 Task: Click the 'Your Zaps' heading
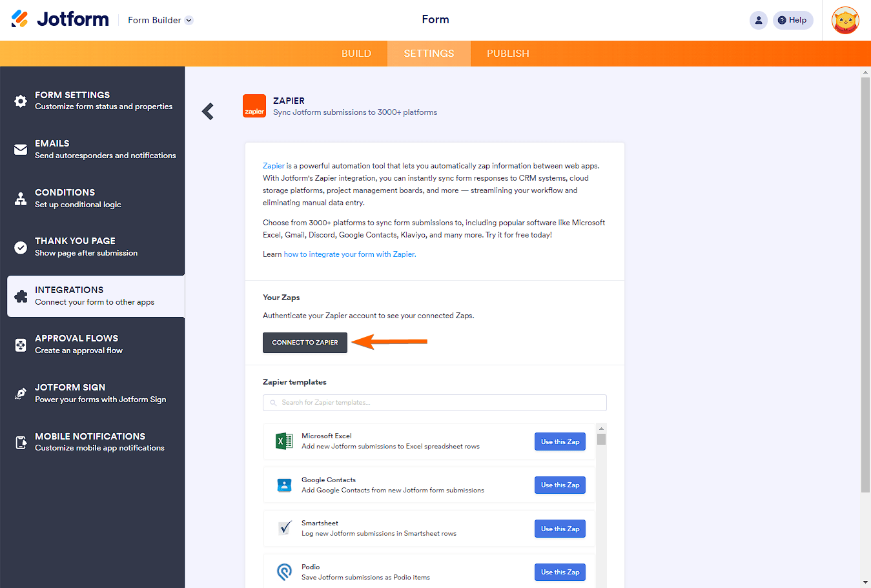pos(282,298)
